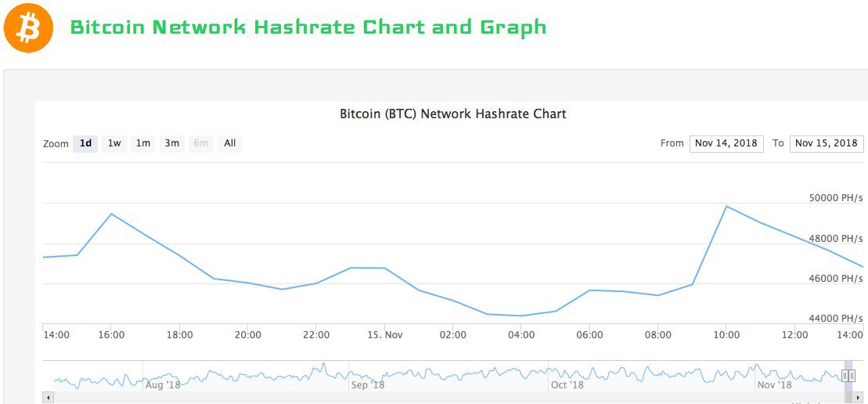
Task: Click the Aug '18 navigator label
Action: point(163,384)
